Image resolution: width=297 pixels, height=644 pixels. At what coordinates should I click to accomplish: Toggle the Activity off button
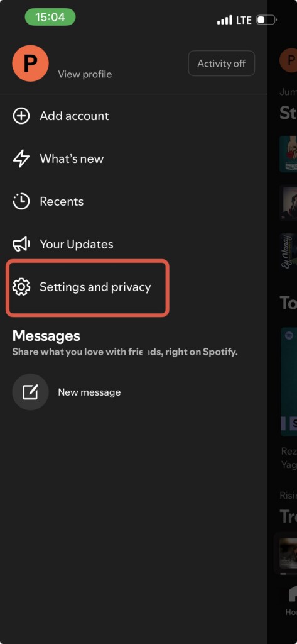click(222, 64)
